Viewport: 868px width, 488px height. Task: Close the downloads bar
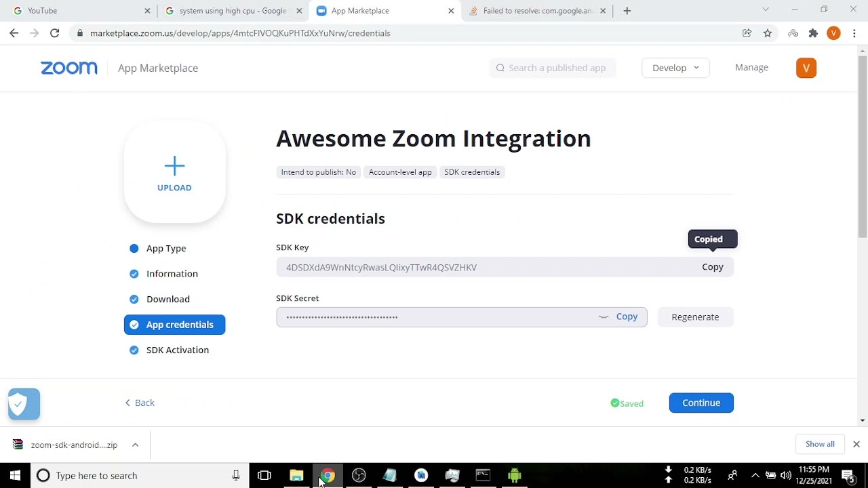856,445
